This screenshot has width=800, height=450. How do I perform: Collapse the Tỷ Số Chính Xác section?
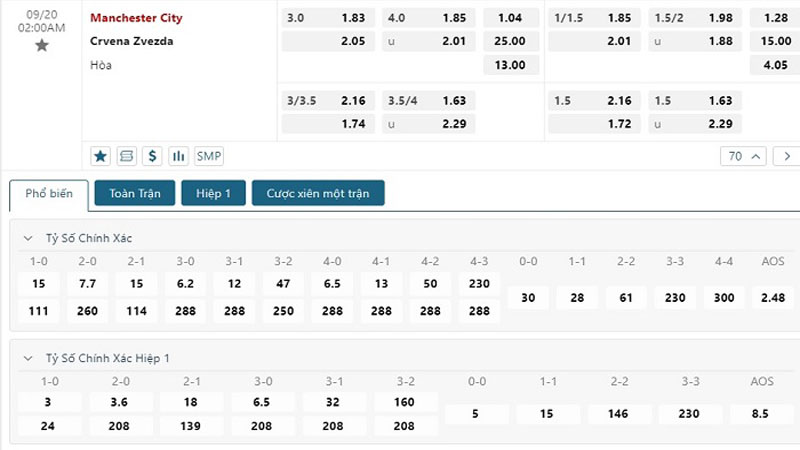[28, 238]
